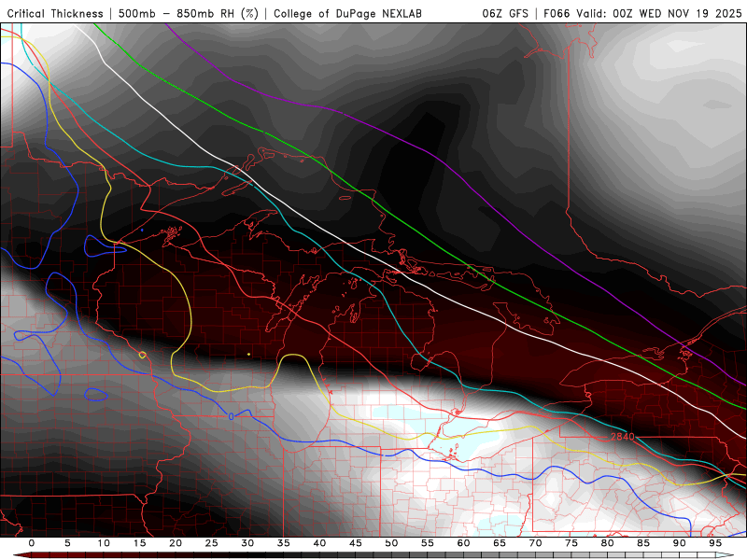Click the "30" tick on the color scale
This screenshot has height=560, width=747.
point(247,543)
